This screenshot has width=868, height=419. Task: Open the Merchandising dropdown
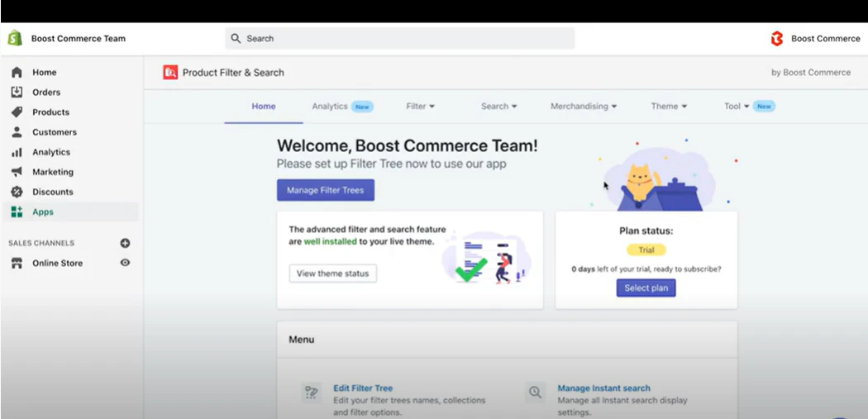point(584,107)
